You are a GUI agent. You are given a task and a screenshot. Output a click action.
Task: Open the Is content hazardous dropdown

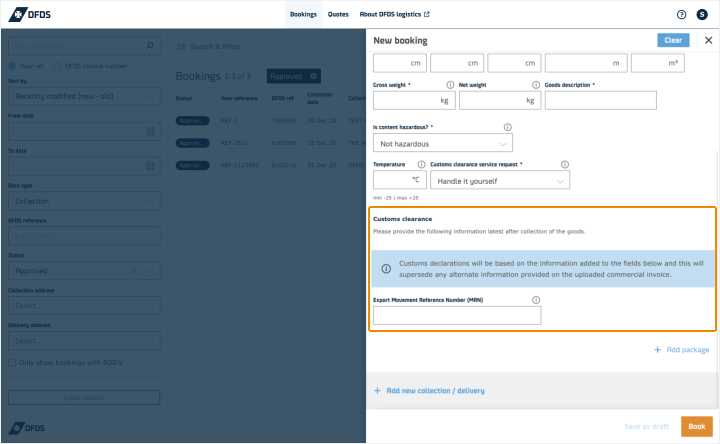click(443, 144)
